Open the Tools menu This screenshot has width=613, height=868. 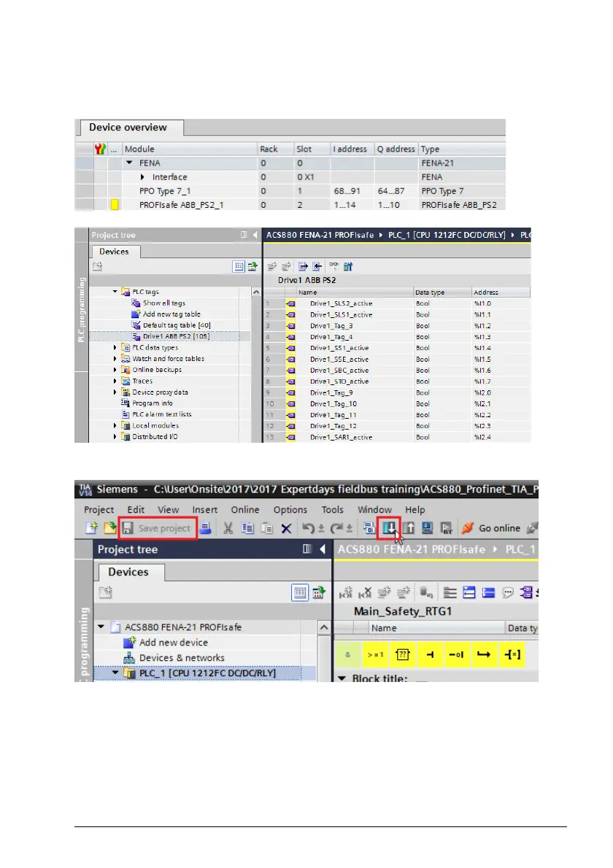332,510
